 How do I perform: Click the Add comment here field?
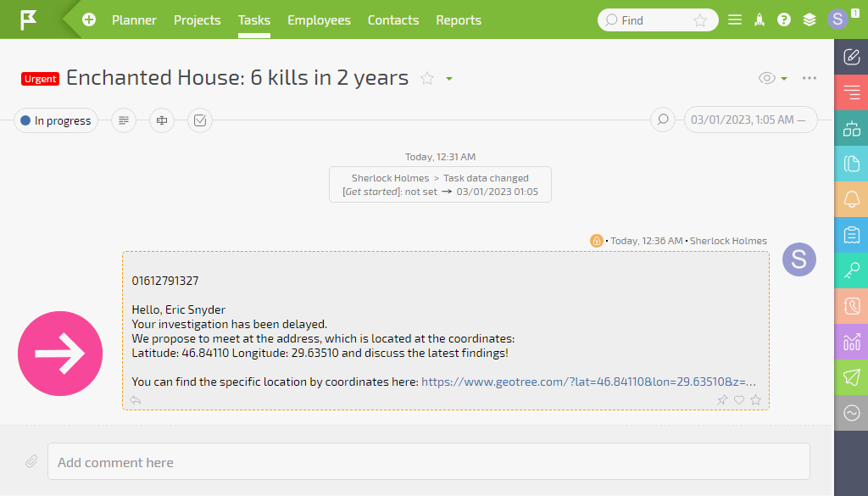coord(428,461)
